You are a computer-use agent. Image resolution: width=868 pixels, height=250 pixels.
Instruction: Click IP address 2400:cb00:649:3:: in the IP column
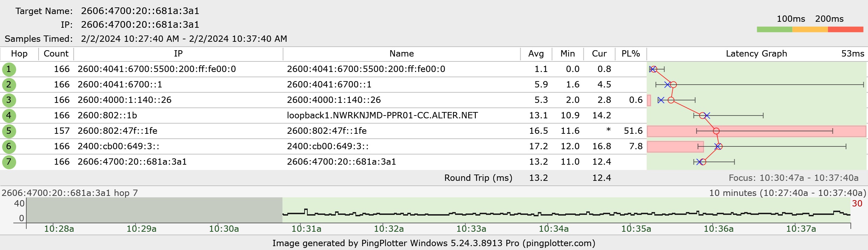coord(119,146)
